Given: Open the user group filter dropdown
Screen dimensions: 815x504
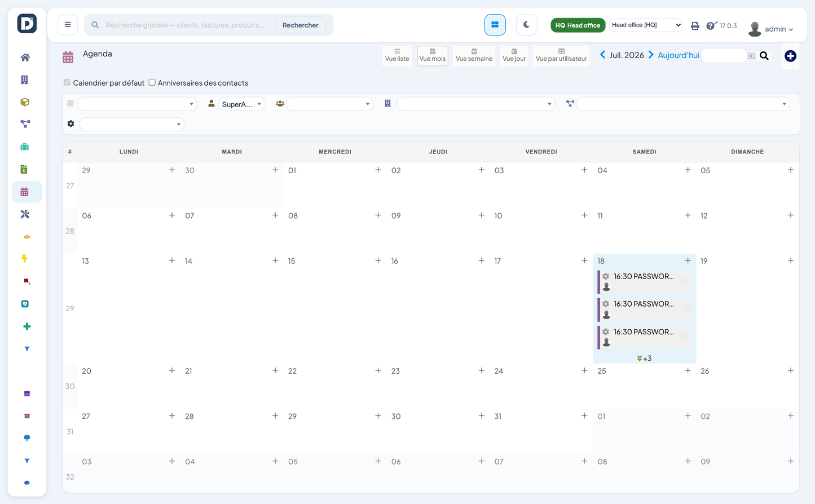Looking at the screenshot, I should tap(329, 104).
